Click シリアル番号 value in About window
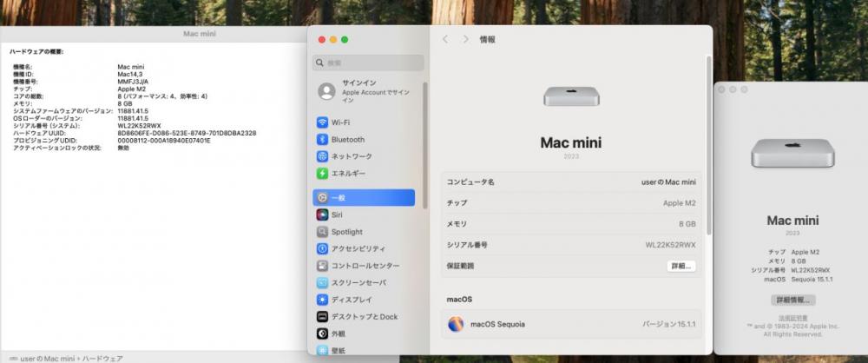Screen dimensions: 868x363 [811, 270]
